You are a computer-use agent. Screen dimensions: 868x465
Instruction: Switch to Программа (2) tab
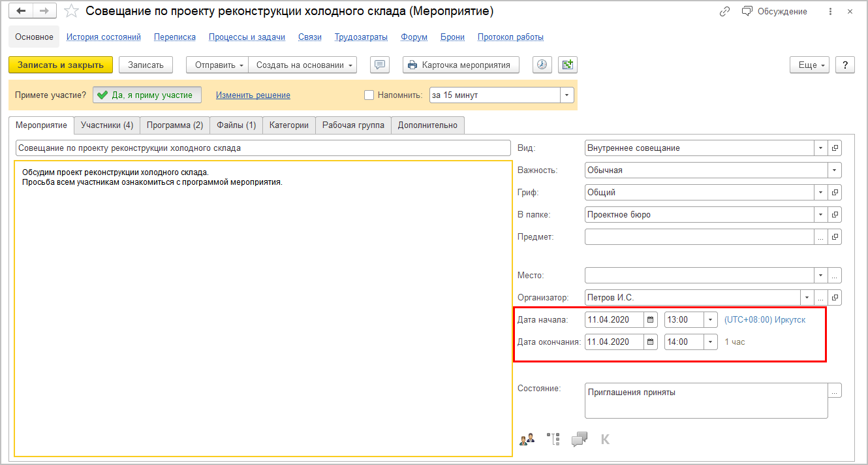[175, 125]
